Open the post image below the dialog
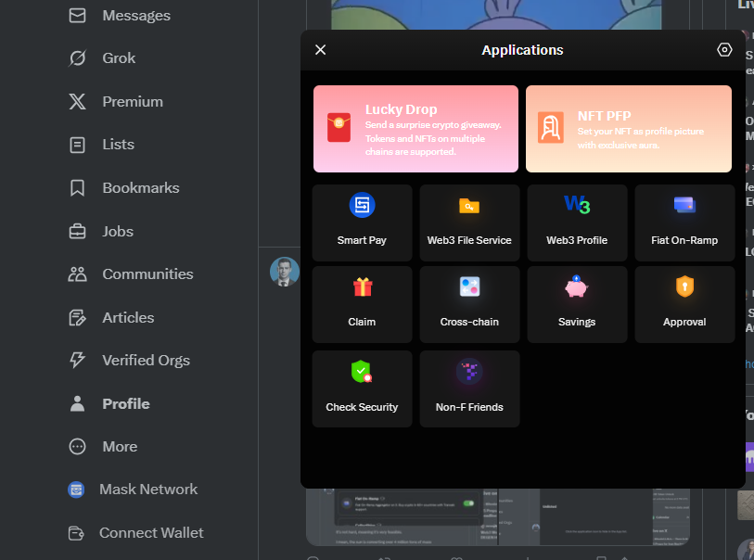 coord(498,517)
